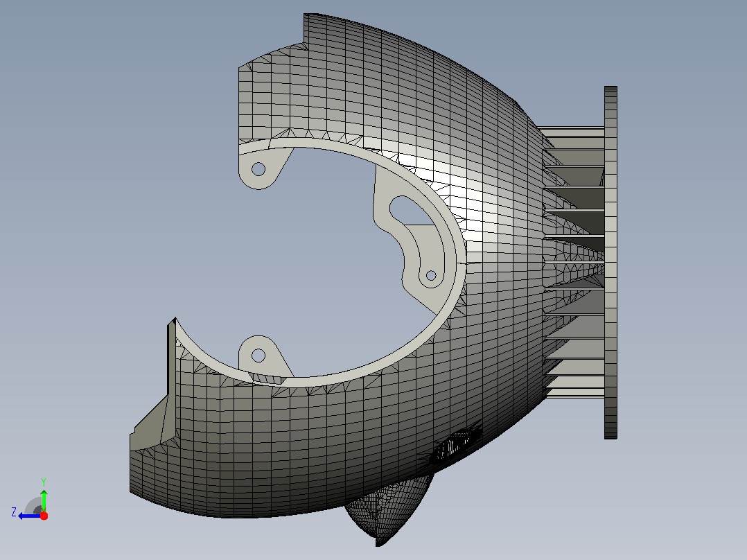This screenshot has width=747, height=560.
Task: Click the green Y axis arrow on the triad
Action: coord(44,500)
